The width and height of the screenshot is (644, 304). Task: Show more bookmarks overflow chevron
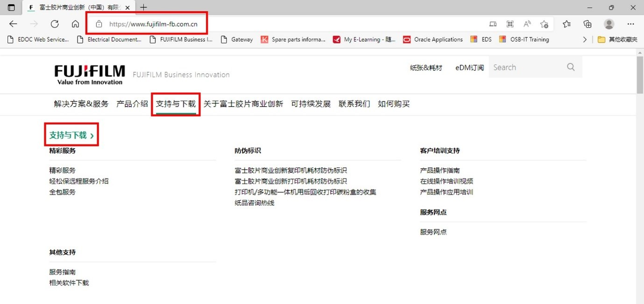pyautogui.click(x=585, y=40)
